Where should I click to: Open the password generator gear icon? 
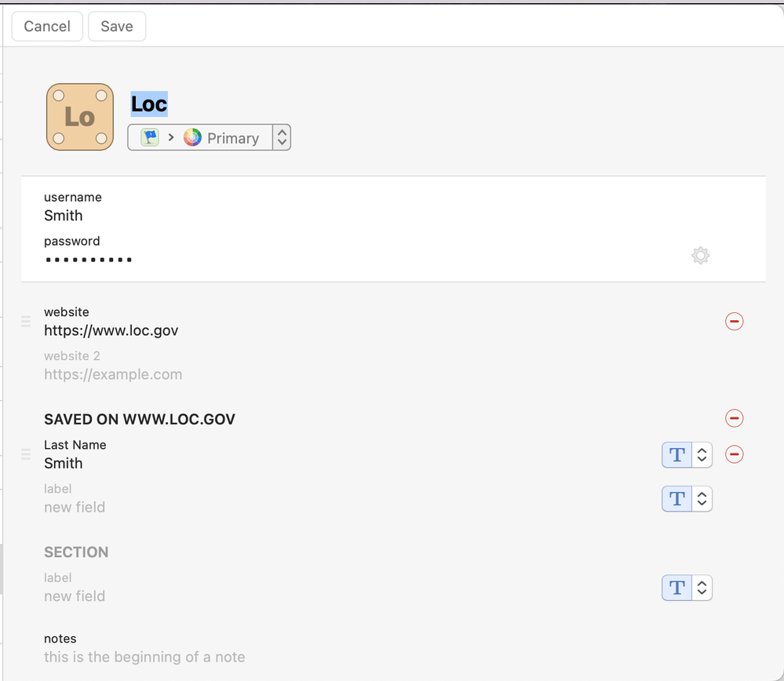(x=700, y=256)
